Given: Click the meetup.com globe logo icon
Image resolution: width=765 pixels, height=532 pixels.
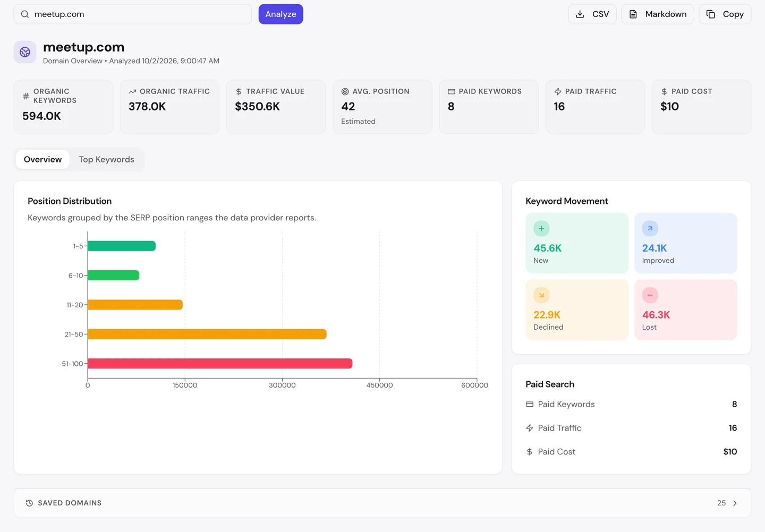Looking at the screenshot, I should [25, 52].
